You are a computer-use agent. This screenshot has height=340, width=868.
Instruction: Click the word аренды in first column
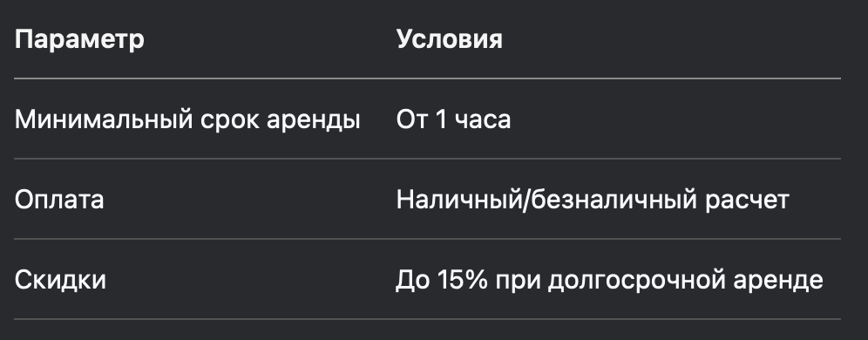(314, 120)
